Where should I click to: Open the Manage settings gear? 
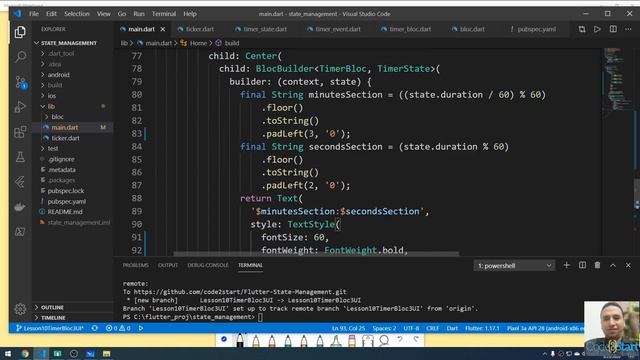[x=20, y=309]
